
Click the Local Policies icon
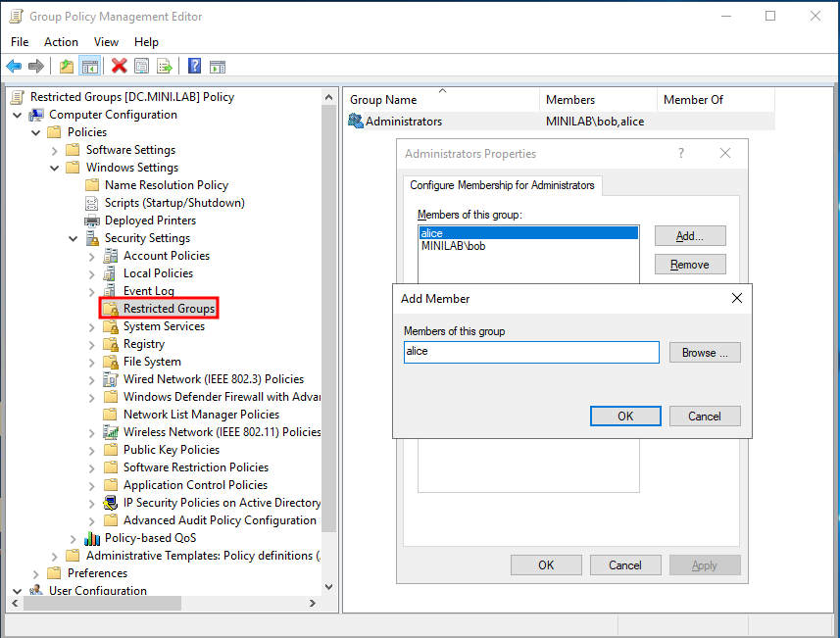[x=110, y=273]
